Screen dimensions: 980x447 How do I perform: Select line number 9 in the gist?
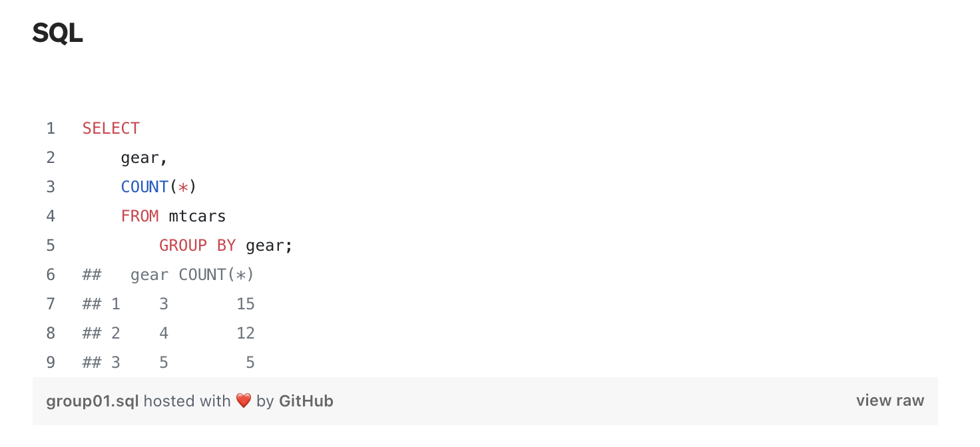51,363
